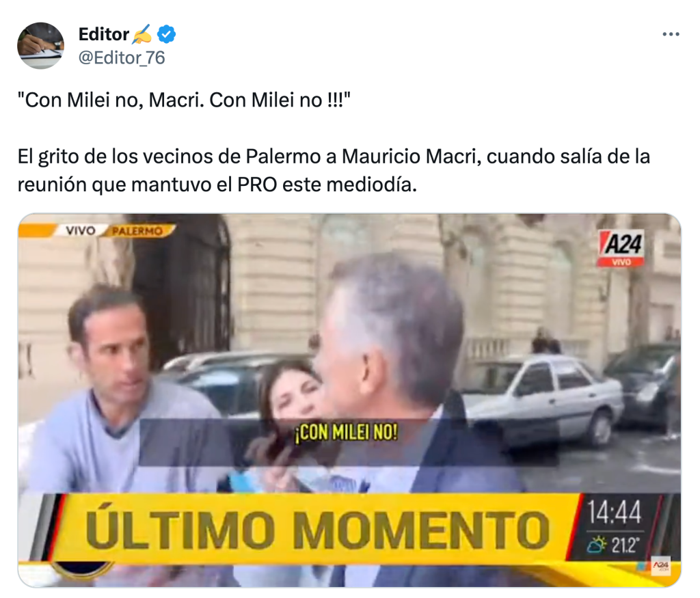Click the tweet paragraph about vecinos de Palermo
Image resolution: width=700 pixels, height=598 pixels.
[x=334, y=170]
